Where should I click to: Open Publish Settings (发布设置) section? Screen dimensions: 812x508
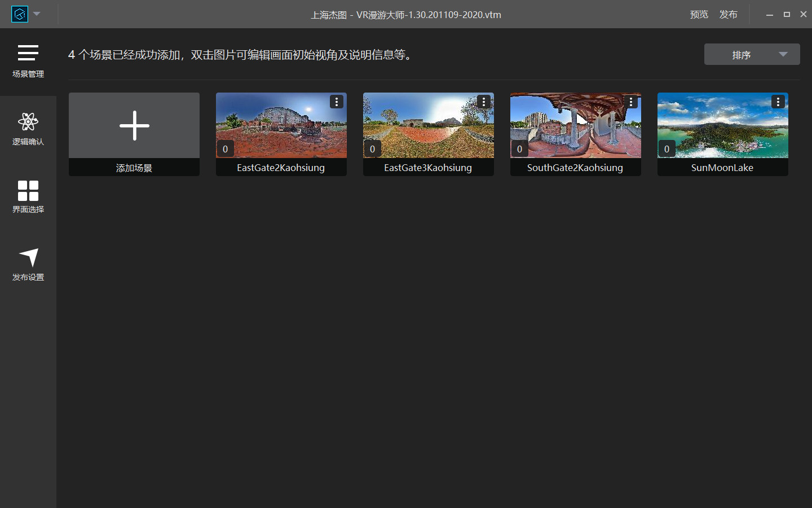(28, 264)
